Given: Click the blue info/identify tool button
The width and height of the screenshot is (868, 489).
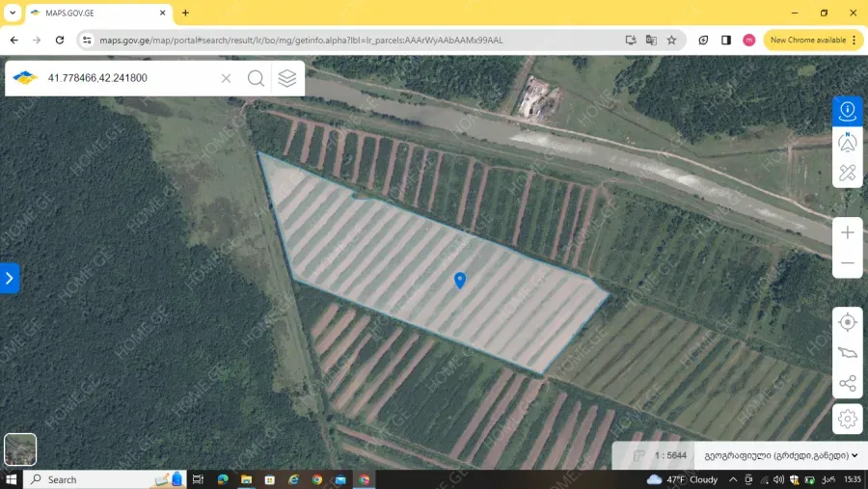Looking at the screenshot, I should click(x=848, y=111).
